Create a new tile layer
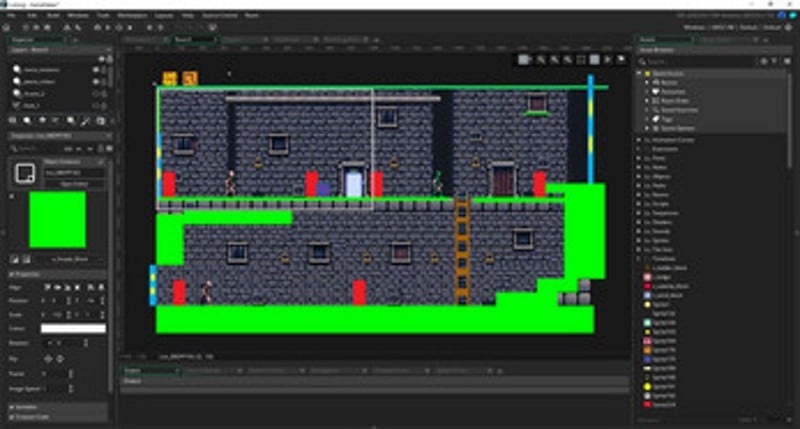Image resolution: width=800 pixels, height=429 pixels. 42,120
